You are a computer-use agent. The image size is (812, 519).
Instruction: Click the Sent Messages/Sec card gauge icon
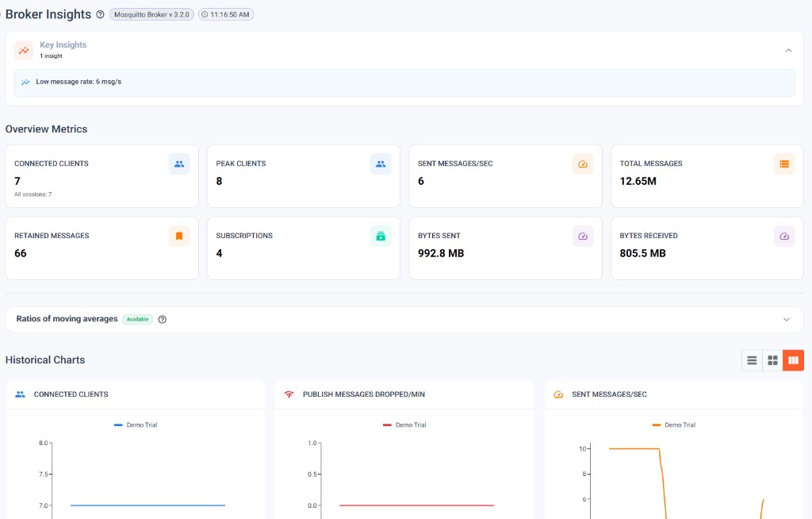tap(583, 163)
